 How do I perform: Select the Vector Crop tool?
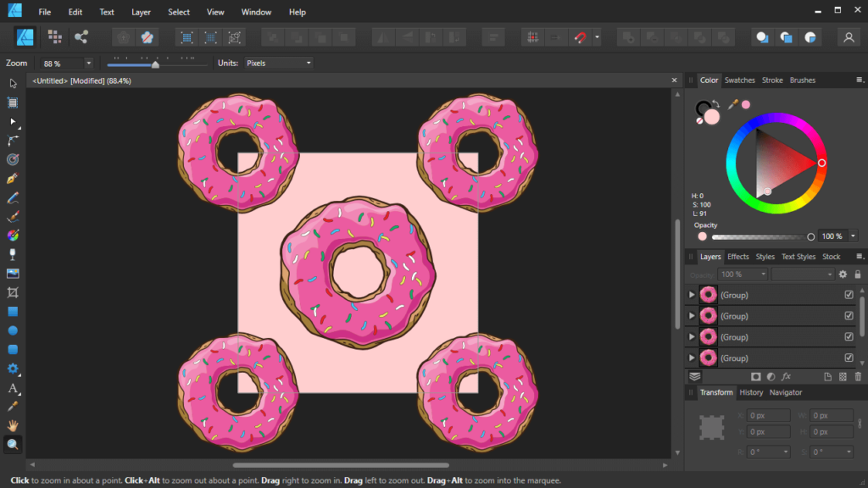pos(13,292)
